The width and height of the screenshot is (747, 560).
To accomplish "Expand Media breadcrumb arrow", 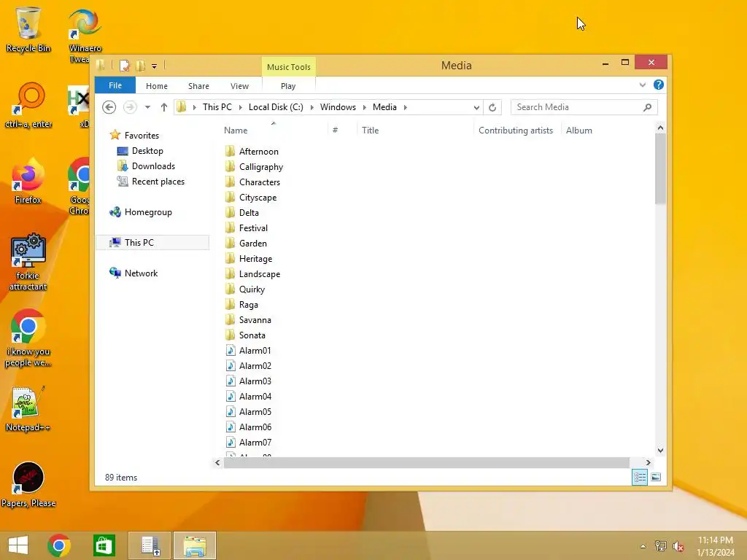I will [x=406, y=107].
